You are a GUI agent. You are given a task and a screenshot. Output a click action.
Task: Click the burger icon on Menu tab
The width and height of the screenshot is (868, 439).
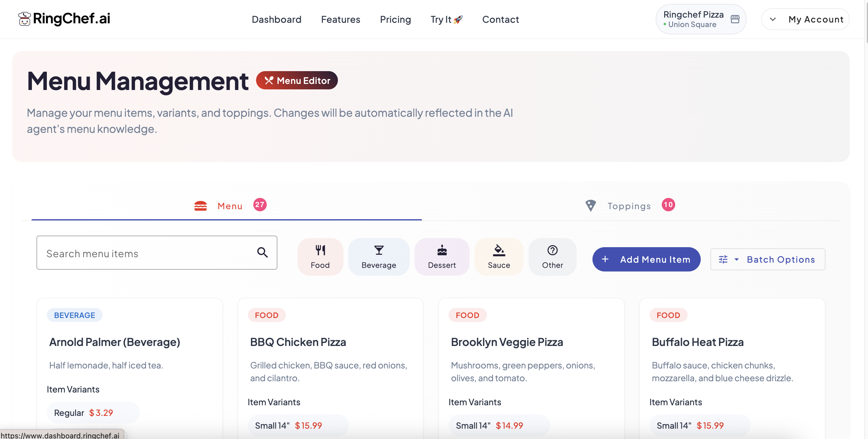point(200,206)
